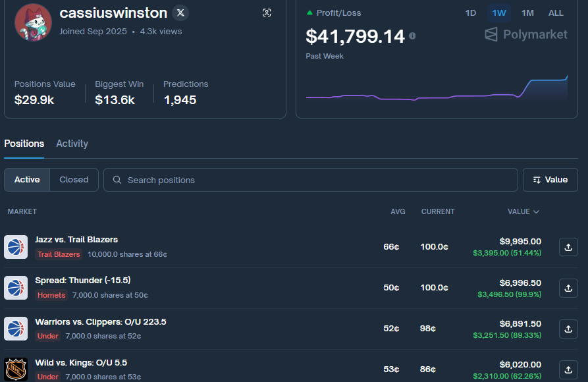Open the Wild vs. Kings: O/U 5.5 market
This screenshot has width=588, height=382.
(81, 362)
